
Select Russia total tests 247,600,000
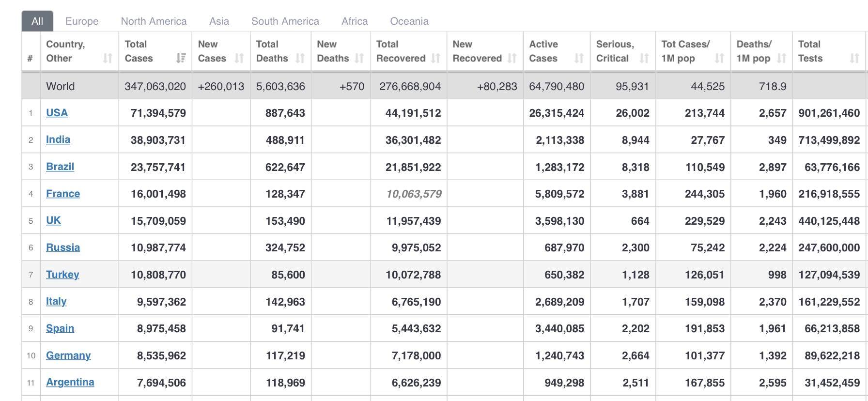point(829,248)
